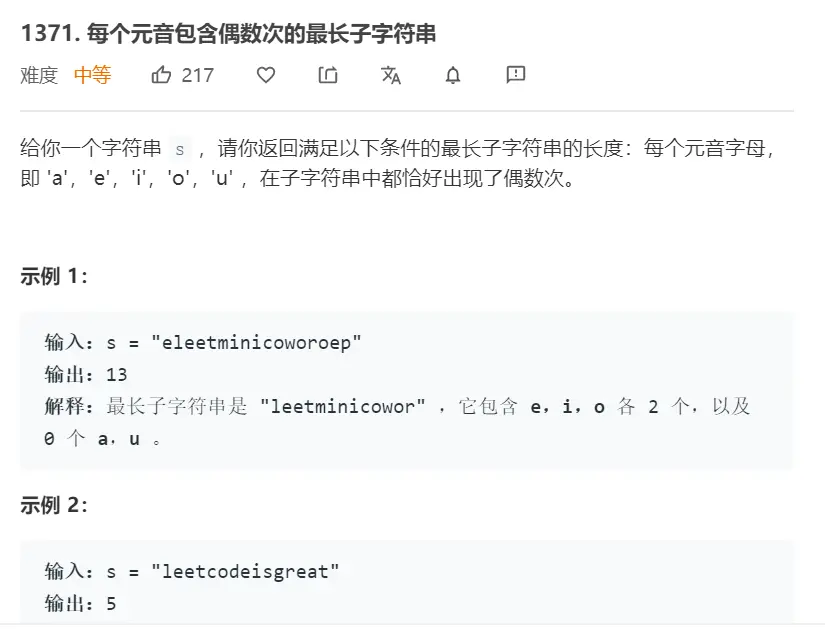The image size is (825, 629).
Task: Click the output value 13
Action: point(117,374)
